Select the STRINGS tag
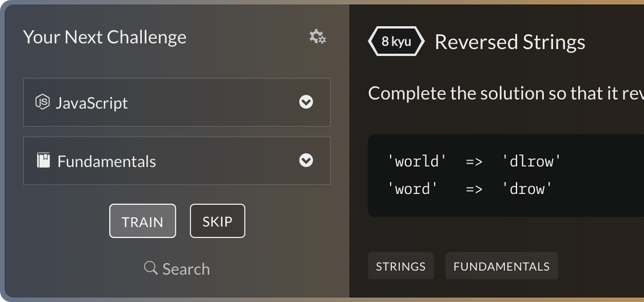The width and height of the screenshot is (644, 302). [x=401, y=266]
